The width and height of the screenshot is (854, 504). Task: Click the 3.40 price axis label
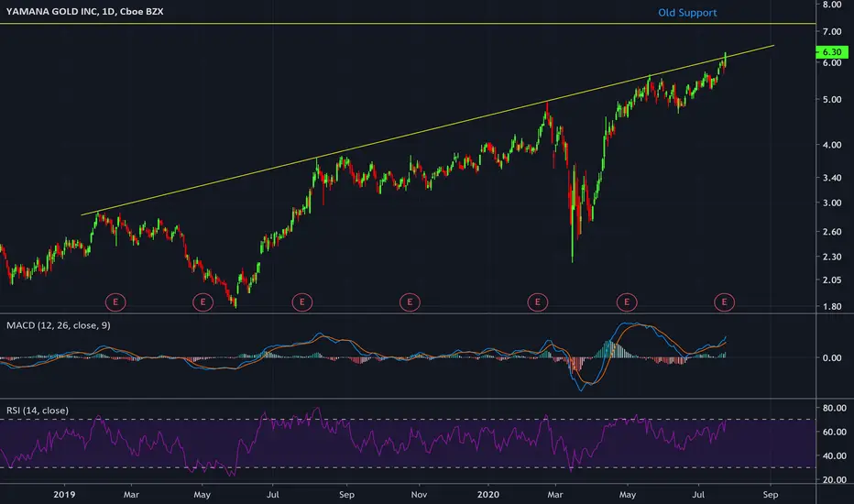pos(832,178)
